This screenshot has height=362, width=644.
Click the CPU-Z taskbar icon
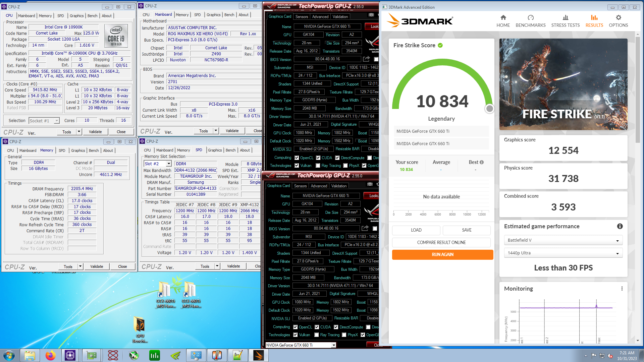pos(70,355)
